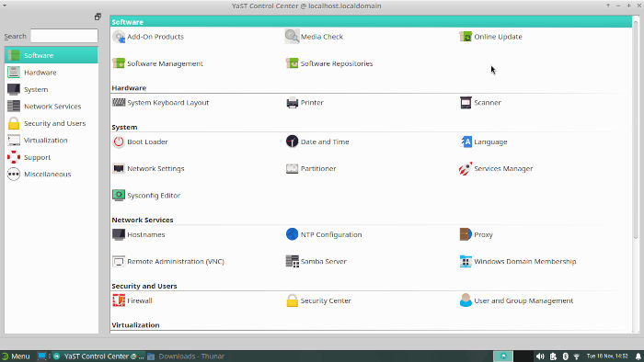The image size is (644, 362).
Task: Detach sidebar panel with float button
Action: click(98, 17)
